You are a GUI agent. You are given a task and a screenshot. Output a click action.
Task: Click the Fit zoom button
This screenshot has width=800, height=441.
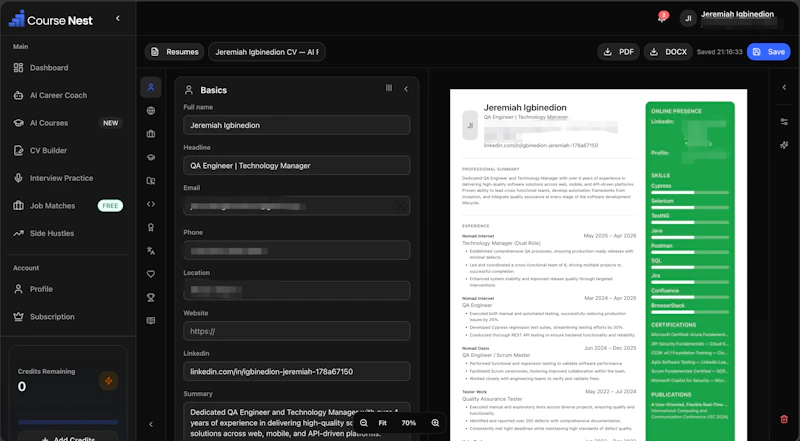click(383, 423)
